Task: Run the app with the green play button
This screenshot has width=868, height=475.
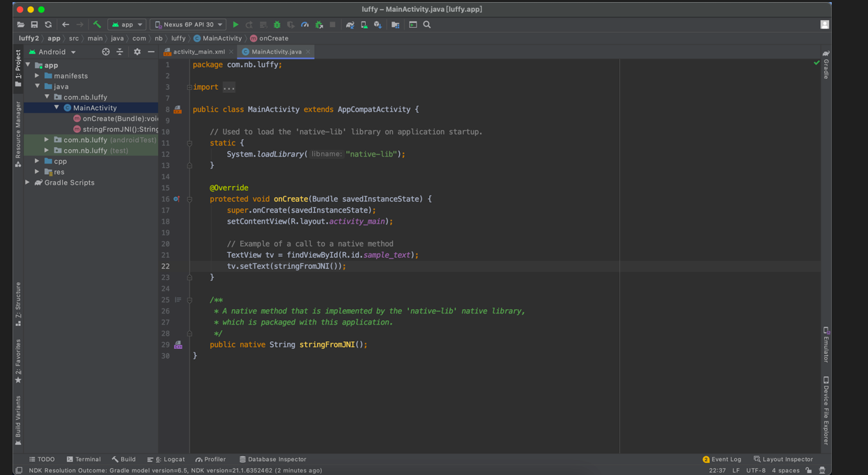Action: pos(235,24)
